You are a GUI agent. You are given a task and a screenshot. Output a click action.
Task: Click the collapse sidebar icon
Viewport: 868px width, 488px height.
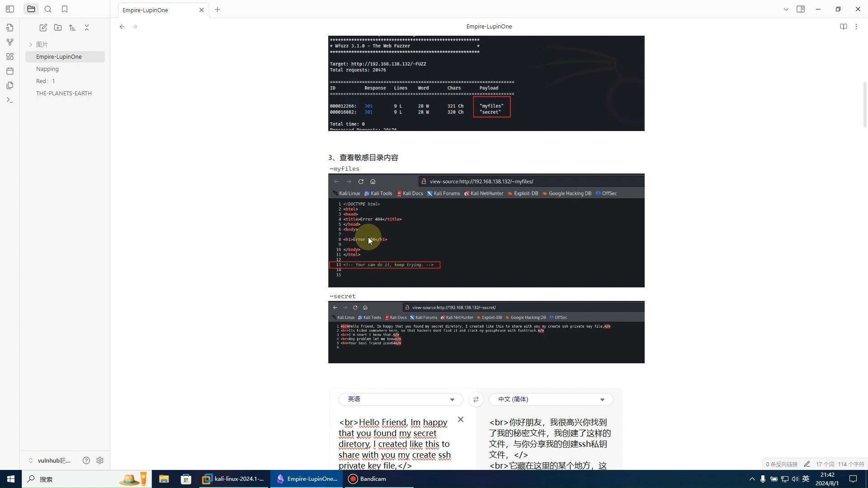(x=10, y=9)
